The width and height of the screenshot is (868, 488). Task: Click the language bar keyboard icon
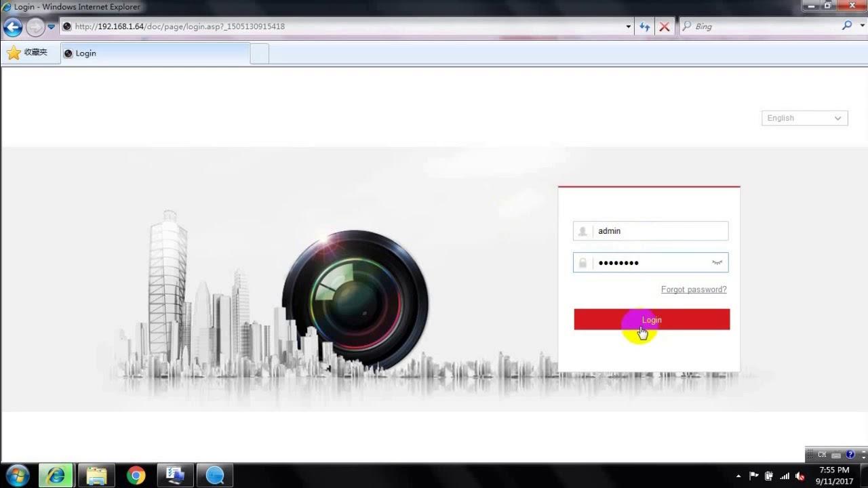coord(836,455)
